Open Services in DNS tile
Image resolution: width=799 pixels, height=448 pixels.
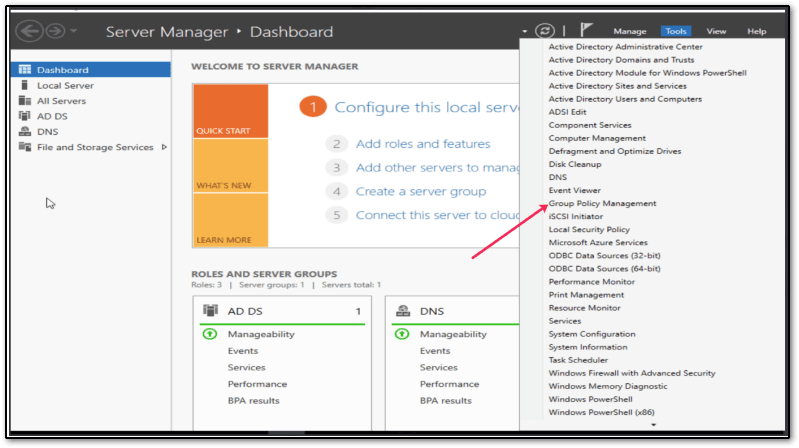tap(438, 367)
